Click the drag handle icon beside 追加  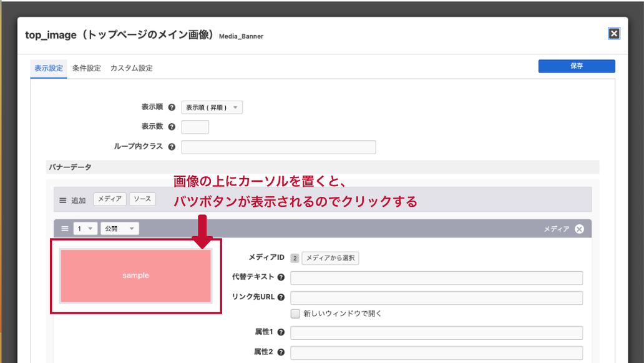click(x=62, y=201)
